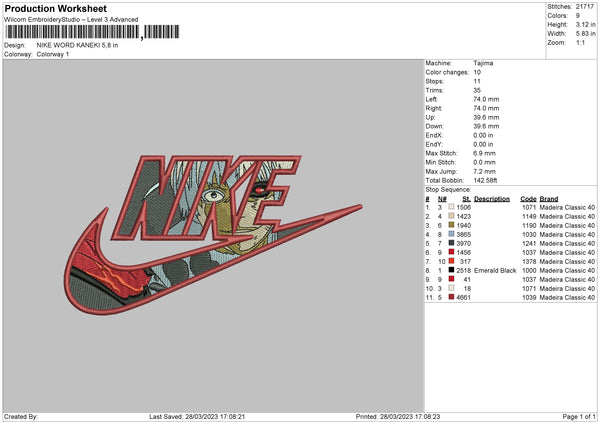Click the Brand column header
This screenshot has width=600, height=424.
click(x=549, y=199)
